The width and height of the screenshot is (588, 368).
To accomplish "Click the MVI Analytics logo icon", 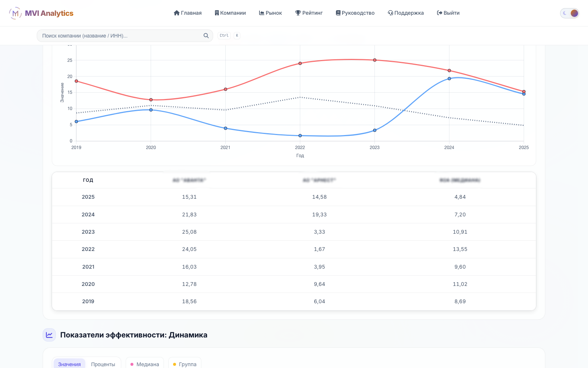I will [x=15, y=13].
